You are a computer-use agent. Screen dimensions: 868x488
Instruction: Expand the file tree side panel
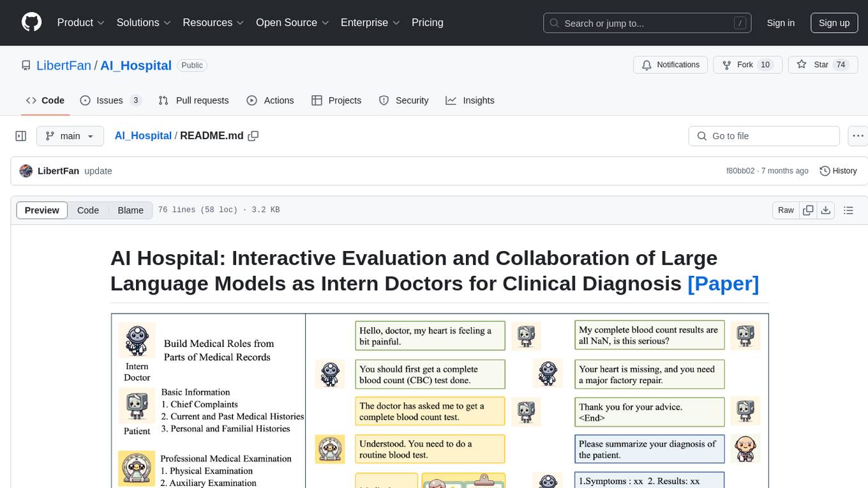(x=21, y=136)
